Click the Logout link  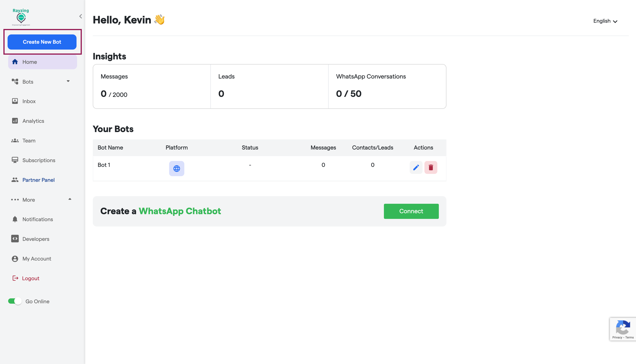(x=30, y=278)
